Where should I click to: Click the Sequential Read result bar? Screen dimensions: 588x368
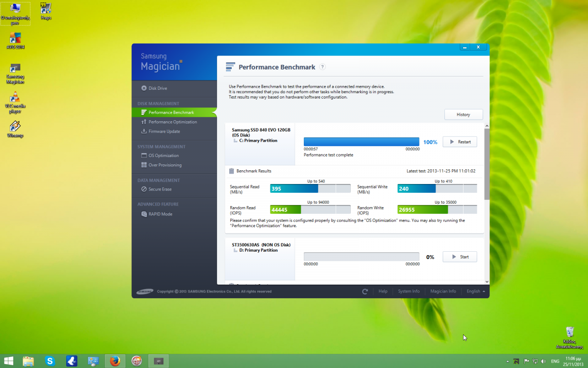coord(310,189)
